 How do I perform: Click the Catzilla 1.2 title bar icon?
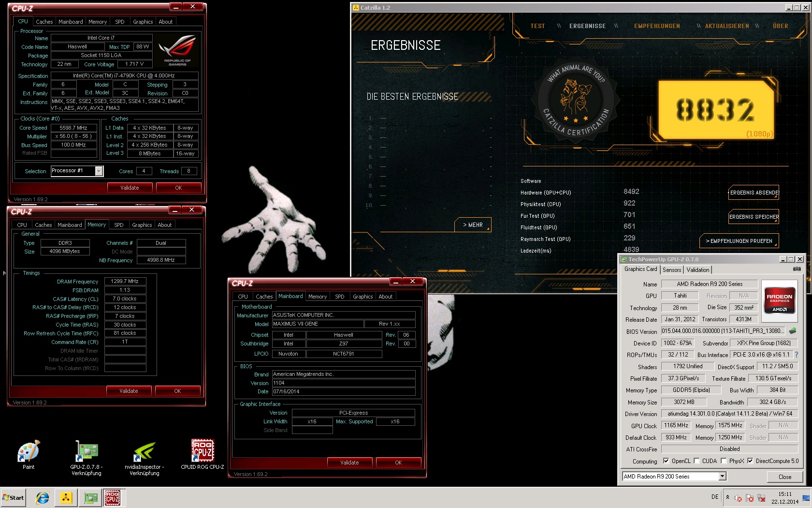[x=356, y=7]
